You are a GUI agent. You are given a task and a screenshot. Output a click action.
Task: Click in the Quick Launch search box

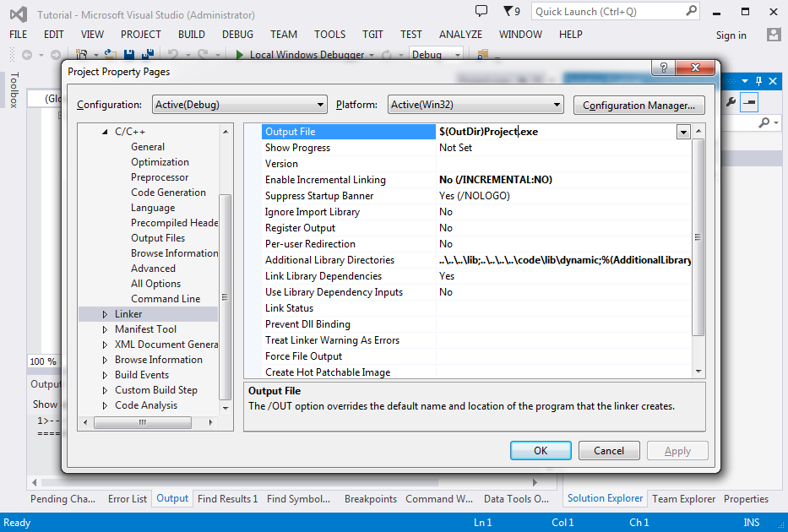point(609,11)
